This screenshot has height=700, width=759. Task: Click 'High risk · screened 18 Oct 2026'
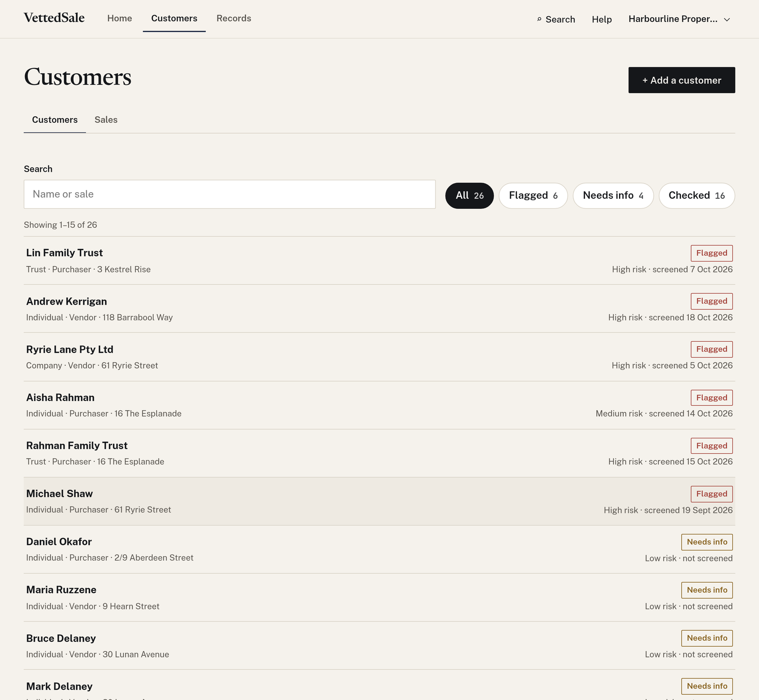click(670, 317)
